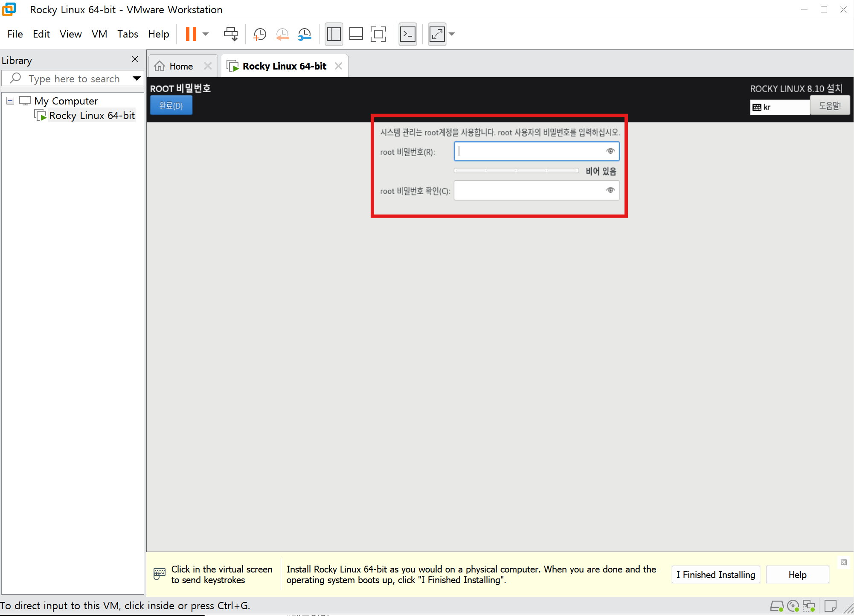Collapse the My Computer tree node
The height and width of the screenshot is (616, 854).
click(x=10, y=101)
